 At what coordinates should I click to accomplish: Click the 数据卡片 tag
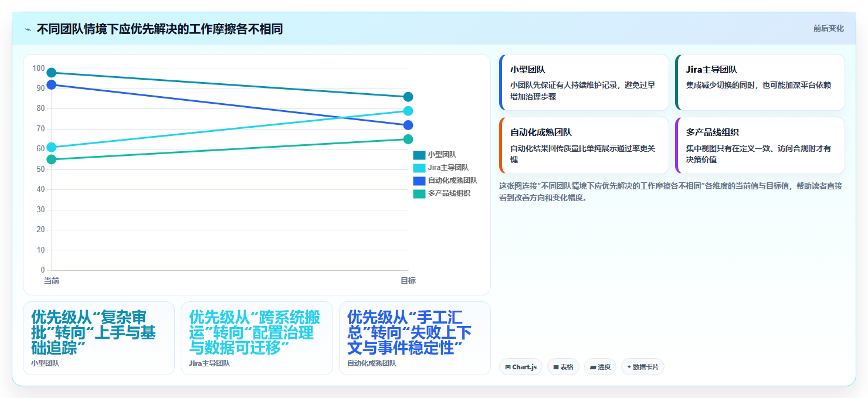coord(643,367)
